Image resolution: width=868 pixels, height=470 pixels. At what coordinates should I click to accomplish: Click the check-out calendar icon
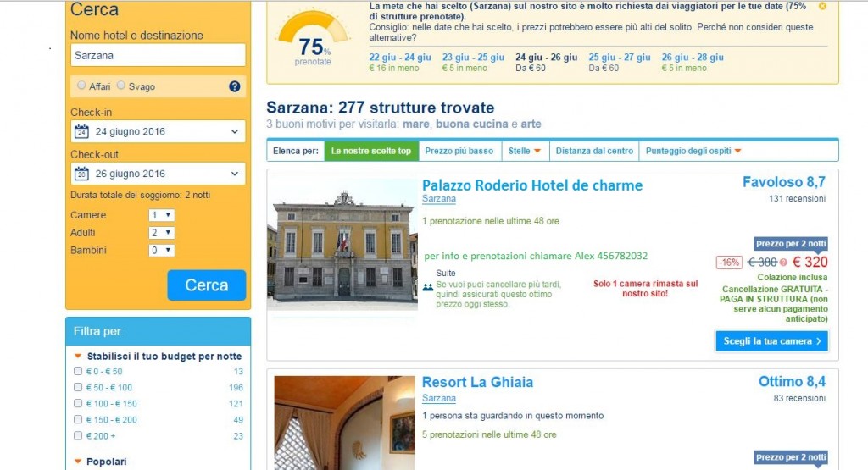81,174
